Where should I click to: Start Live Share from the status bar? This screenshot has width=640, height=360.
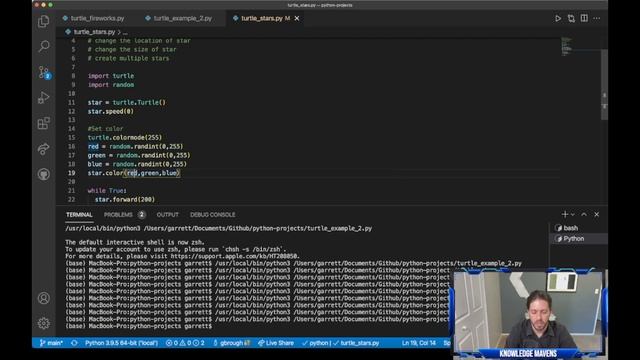[x=276, y=343]
